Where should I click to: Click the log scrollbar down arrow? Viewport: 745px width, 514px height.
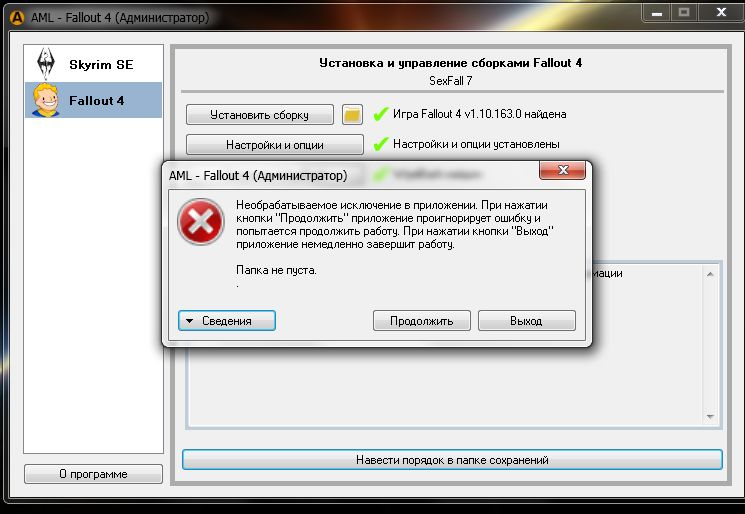(x=711, y=417)
